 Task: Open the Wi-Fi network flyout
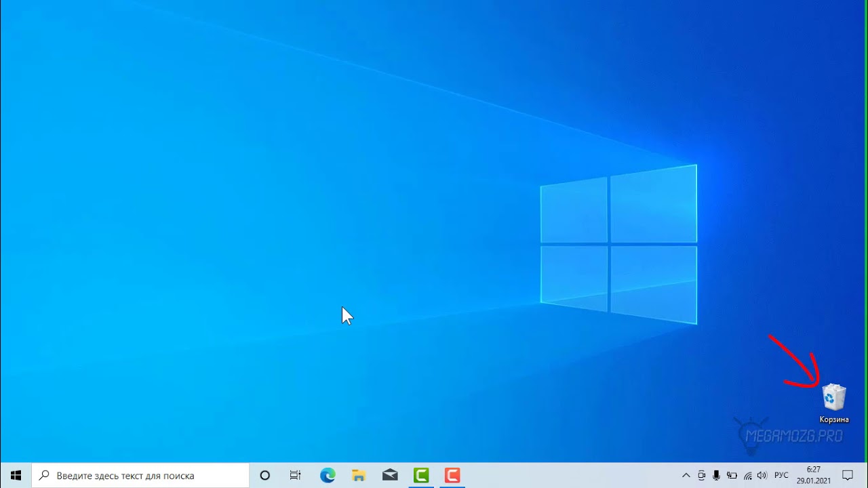click(x=747, y=475)
